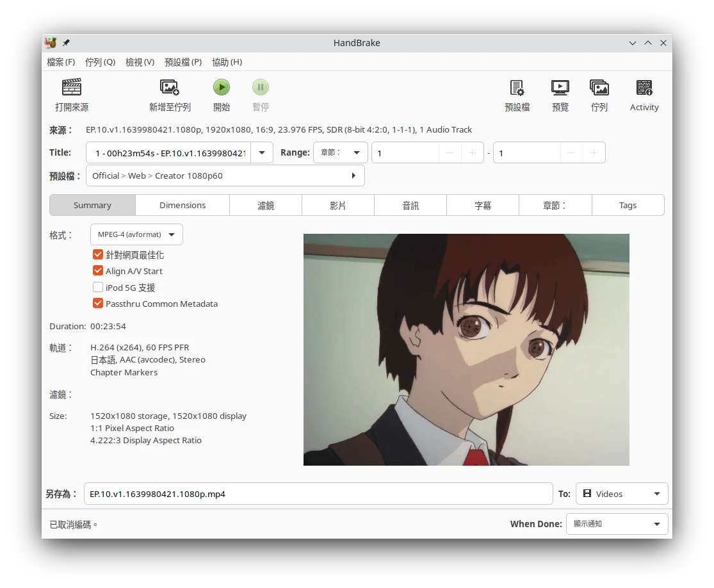The height and width of the screenshot is (588, 714).
Task: Click the Open Source clapperboard icon
Action: 72,88
